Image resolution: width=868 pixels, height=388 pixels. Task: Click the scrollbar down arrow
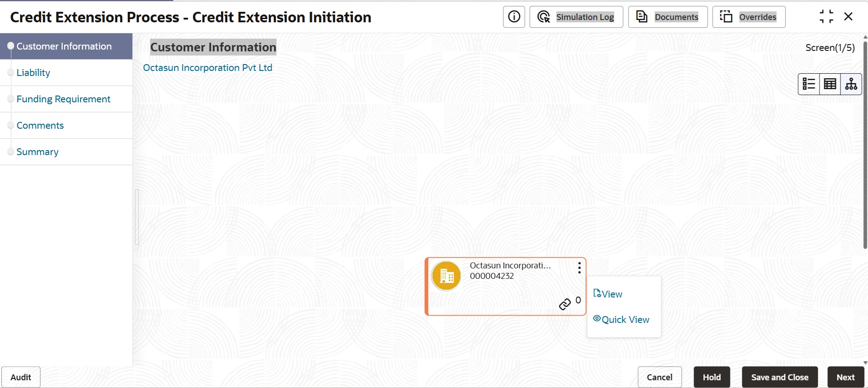[865, 363]
